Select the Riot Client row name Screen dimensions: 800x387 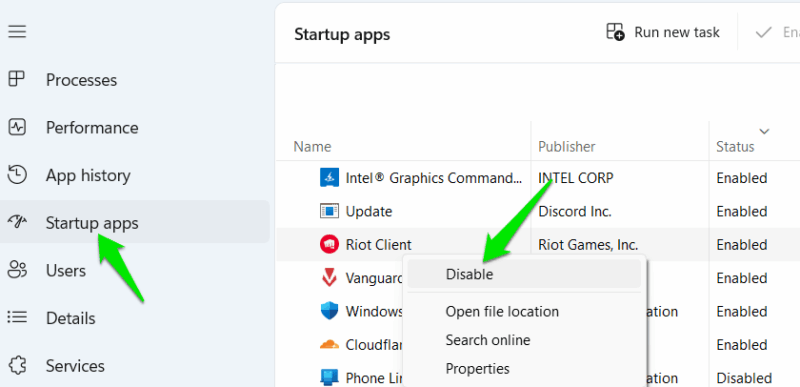click(379, 245)
